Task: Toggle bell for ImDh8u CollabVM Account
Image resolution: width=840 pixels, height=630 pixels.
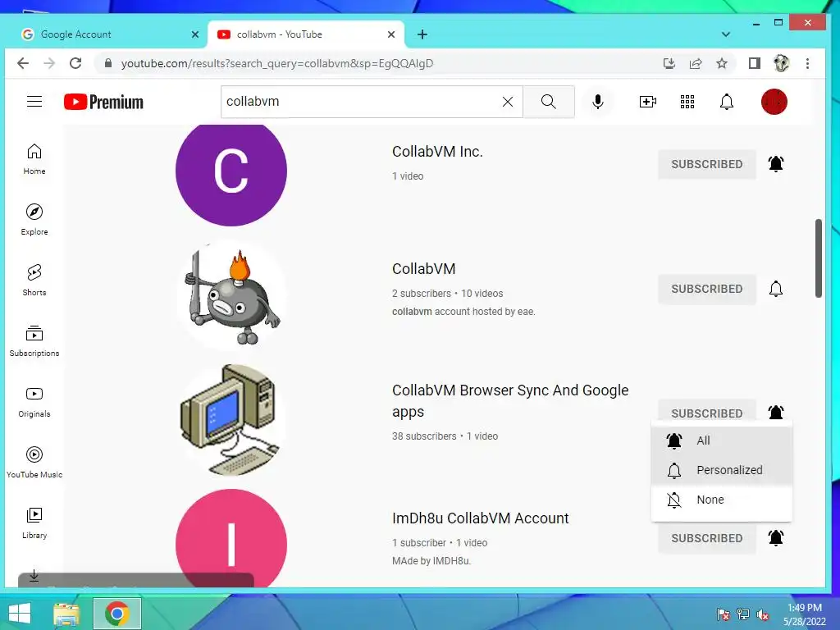Action: point(776,537)
